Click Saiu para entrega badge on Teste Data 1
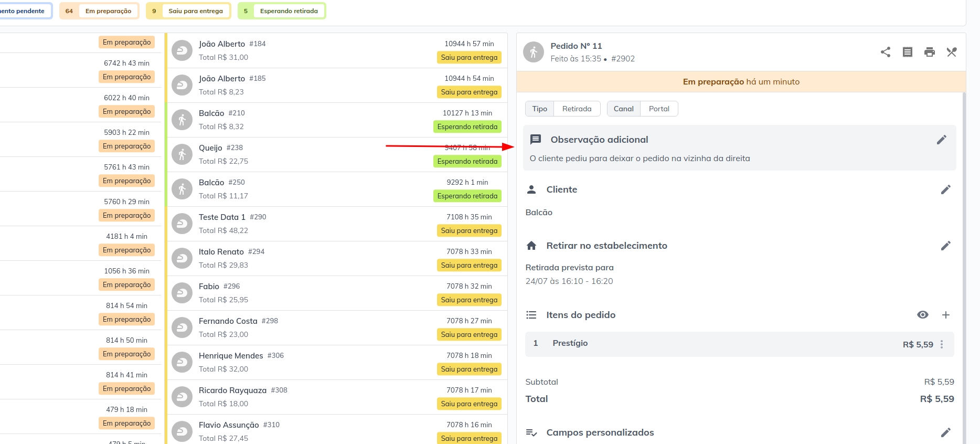 coord(469,231)
